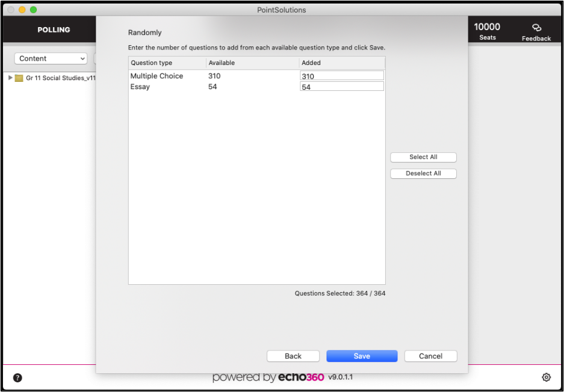Click the version v9.0.1.1 label
This screenshot has height=392, width=564.
pyautogui.click(x=341, y=377)
